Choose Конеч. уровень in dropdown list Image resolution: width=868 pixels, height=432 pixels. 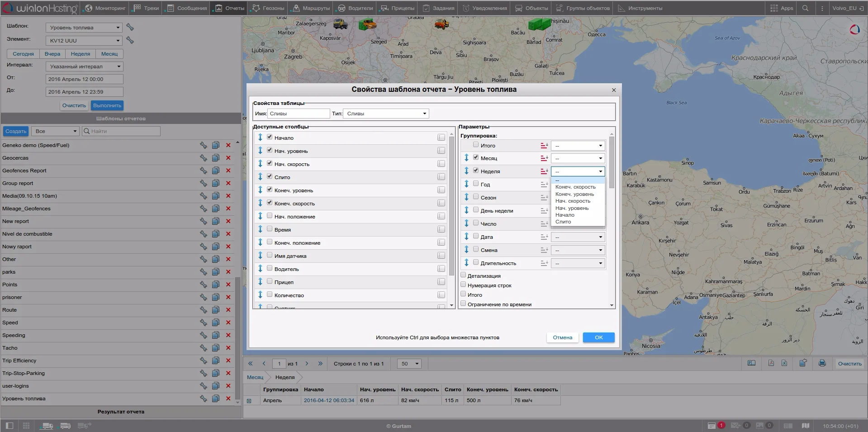[574, 194]
